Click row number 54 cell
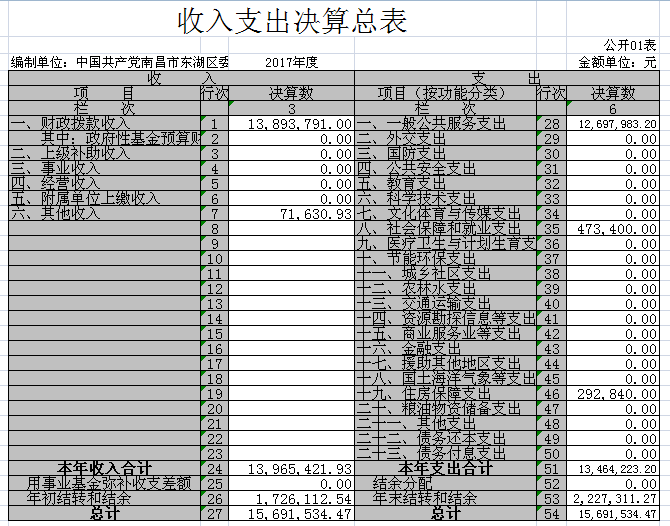This screenshot has width=670, height=526. pyautogui.click(x=552, y=514)
